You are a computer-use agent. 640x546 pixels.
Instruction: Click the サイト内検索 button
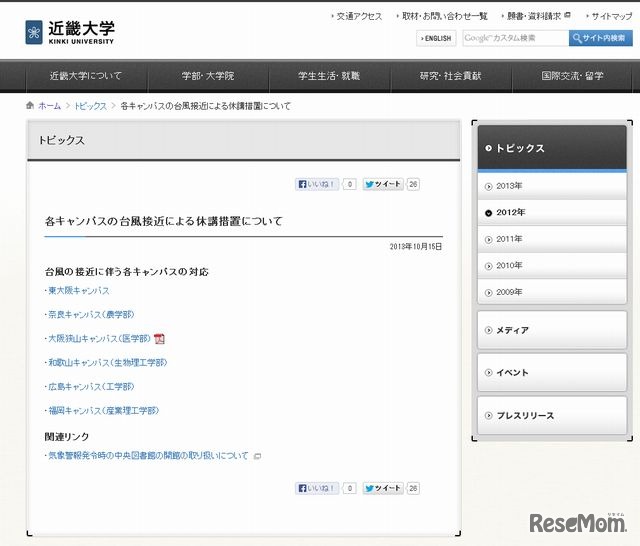[600, 38]
